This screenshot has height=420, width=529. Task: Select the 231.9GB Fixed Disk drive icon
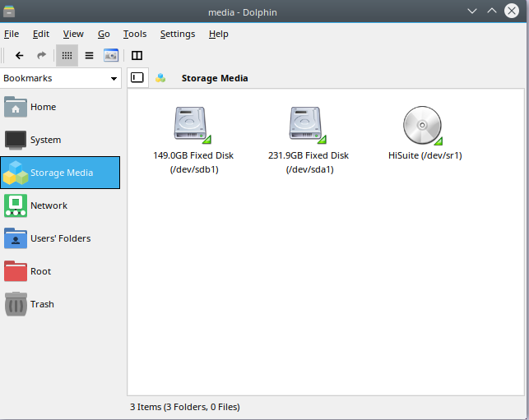pyautogui.click(x=308, y=125)
